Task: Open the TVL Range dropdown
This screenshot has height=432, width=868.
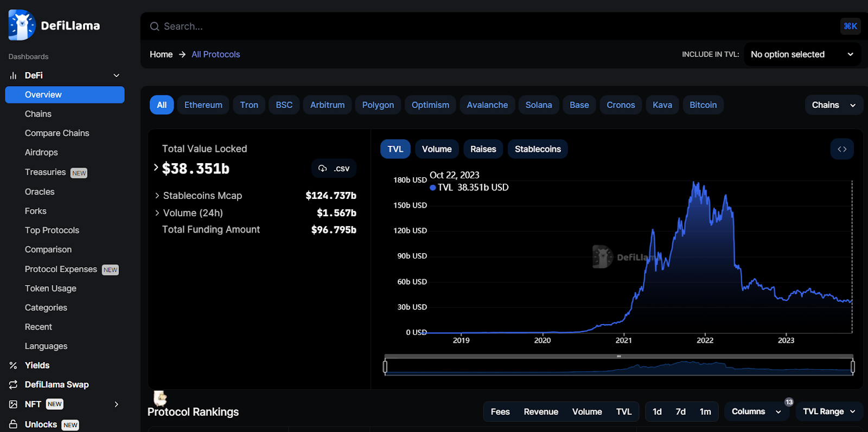Action: pyautogui.click(x=828, y=411)
